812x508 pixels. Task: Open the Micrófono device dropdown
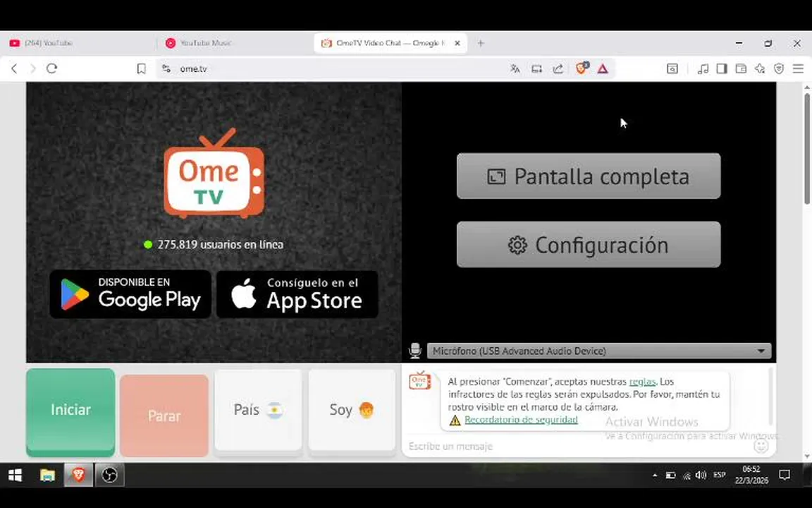(x=599, y=351)
